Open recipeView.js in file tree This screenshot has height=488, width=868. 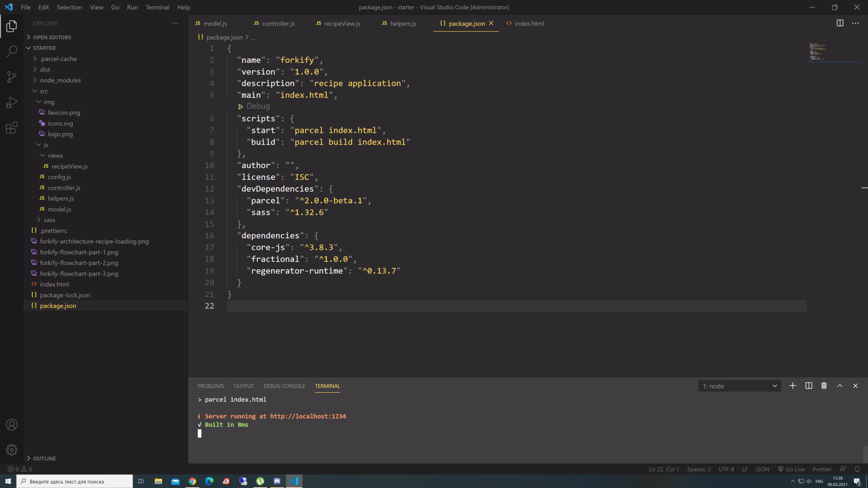(x=70, y=166)
